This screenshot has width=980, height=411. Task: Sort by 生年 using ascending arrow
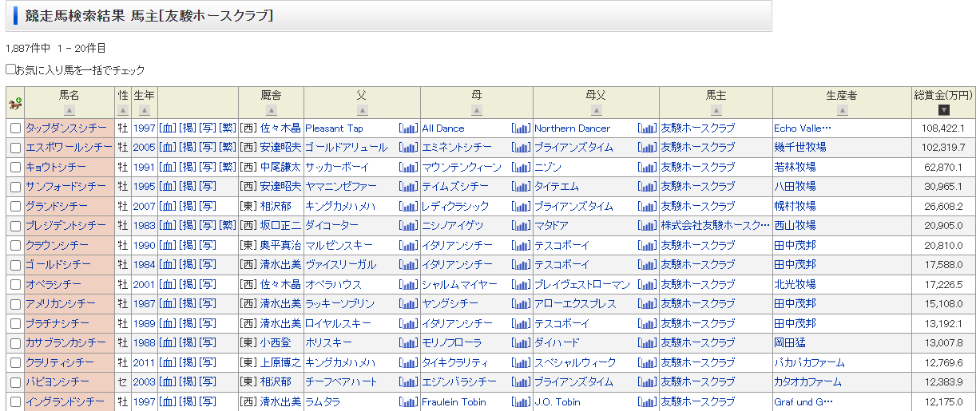tap(145, 110)
